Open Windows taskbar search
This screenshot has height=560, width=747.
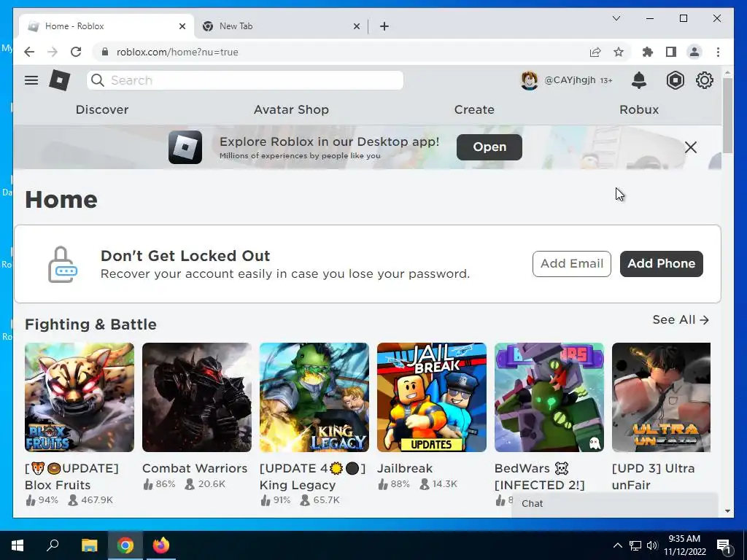(x=53, y=545)
